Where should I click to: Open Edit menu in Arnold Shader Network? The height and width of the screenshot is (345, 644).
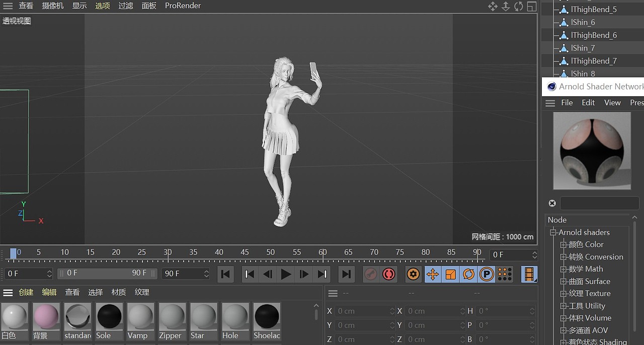[x=588, y=103]
